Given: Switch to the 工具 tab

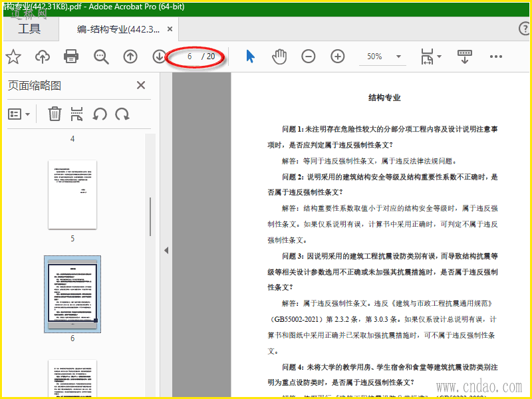Looking at the screenshot, I should click(x=29, y=29).
